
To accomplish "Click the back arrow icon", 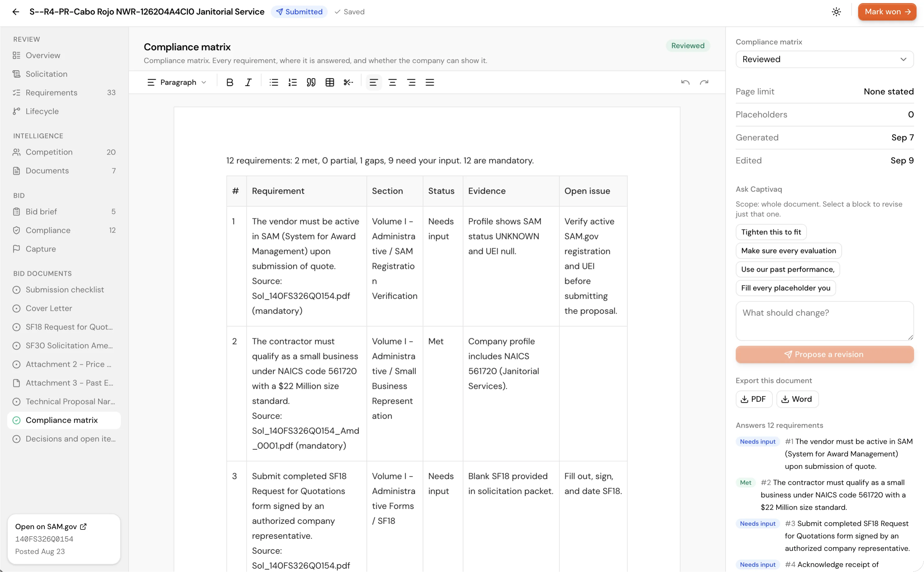I will [16, 12].
